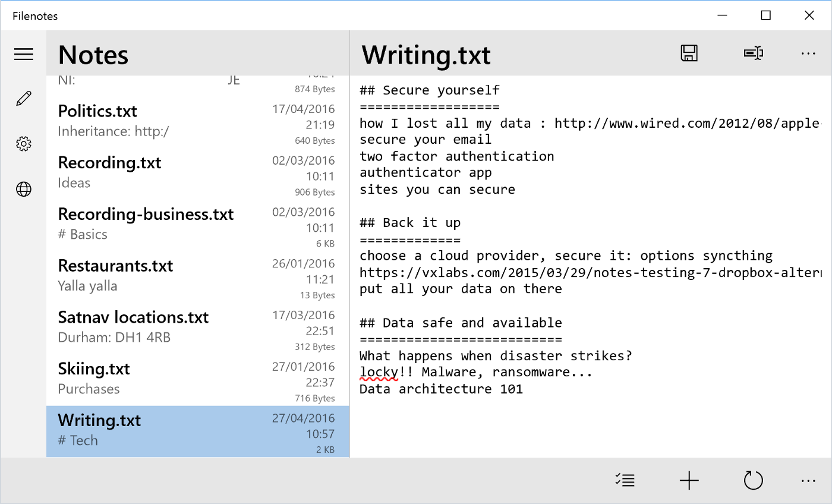
Task: Add a new note with plus icon
Action: (689, 480)
